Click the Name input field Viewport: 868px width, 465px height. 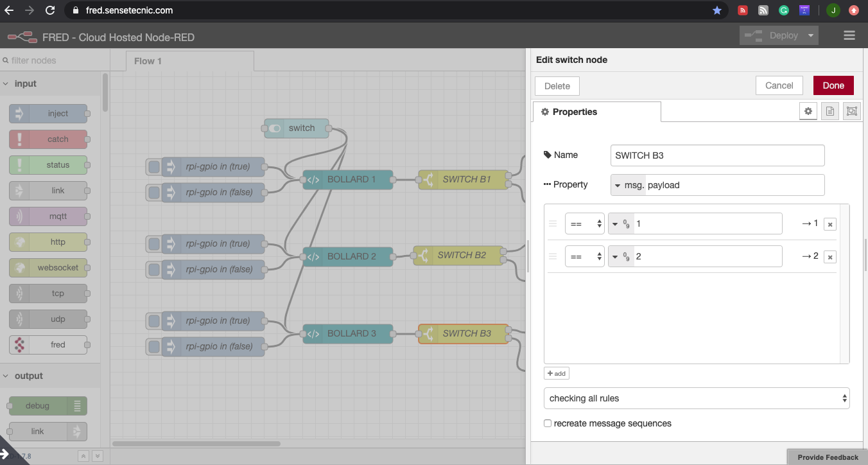click(717, 155)
